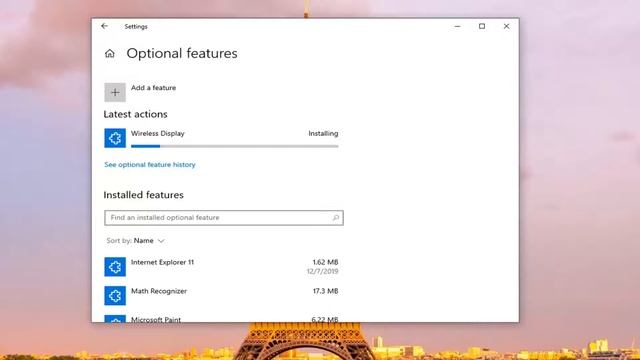Click the plus icon for Add a feature
Image resolution: width=640 pixels, height=360 pixels.
[115, 92]
